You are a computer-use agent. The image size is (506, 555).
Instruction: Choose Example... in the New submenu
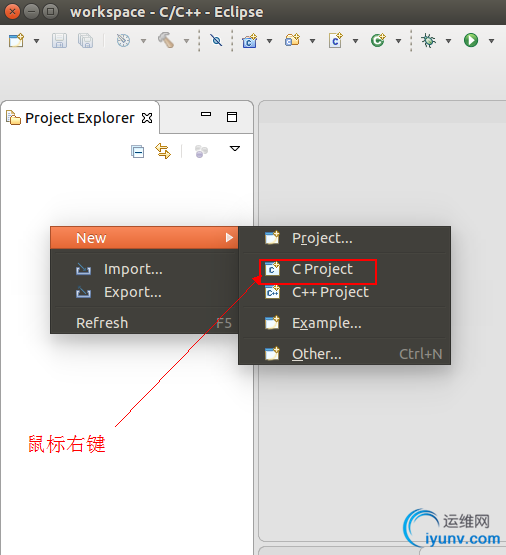[x=344, y=323]
